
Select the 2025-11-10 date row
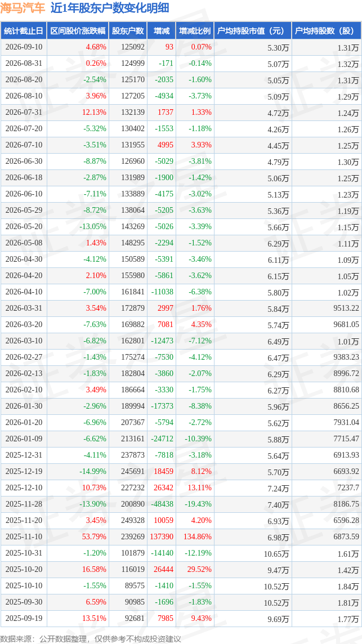181,537
